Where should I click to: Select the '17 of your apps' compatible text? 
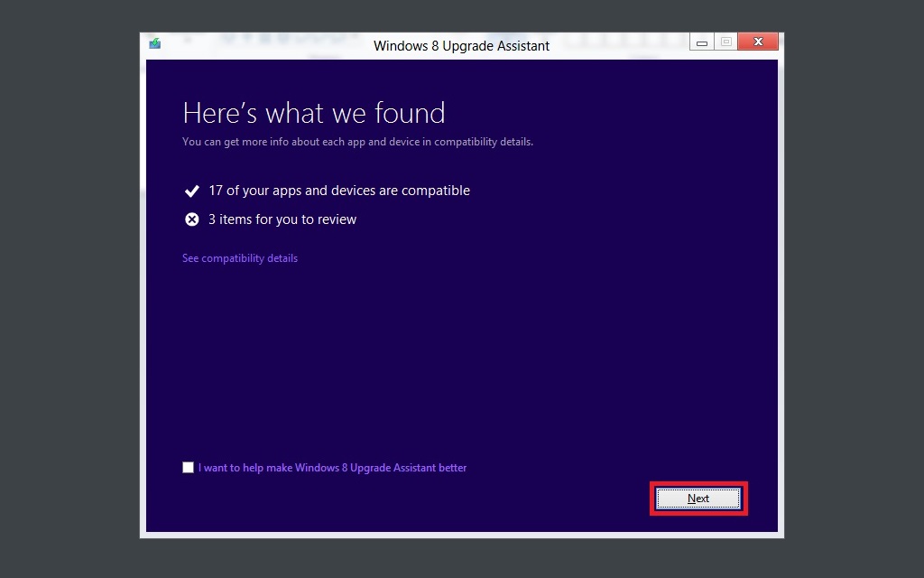tap(339, 191)
